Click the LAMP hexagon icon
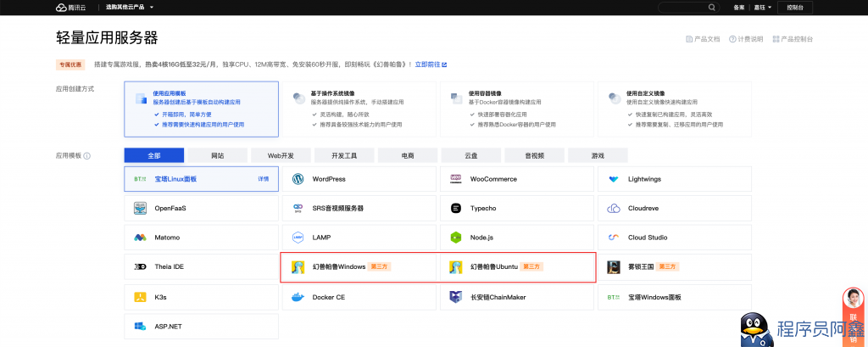Viewport: 868px width, 347px height. pos(298,238)
